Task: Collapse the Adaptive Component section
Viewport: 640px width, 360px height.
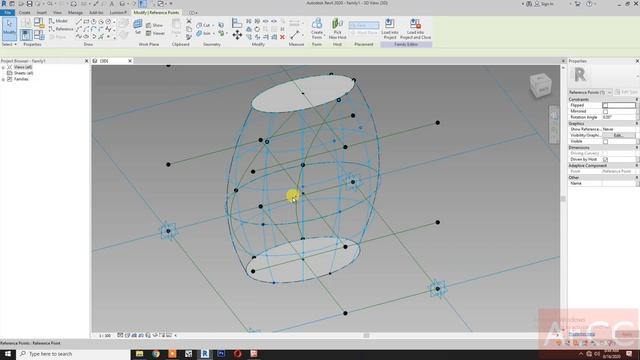Action: (636, 165)
